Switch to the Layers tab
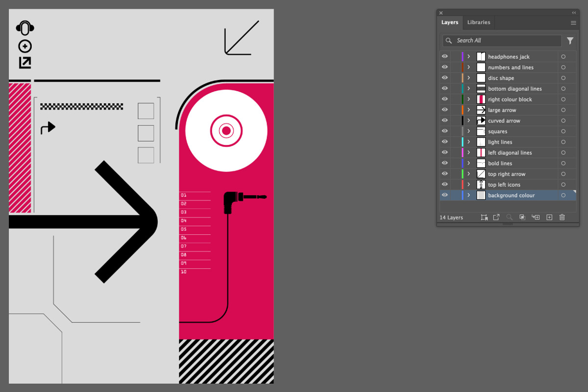 pyautogui.click(x=450, y=23)
